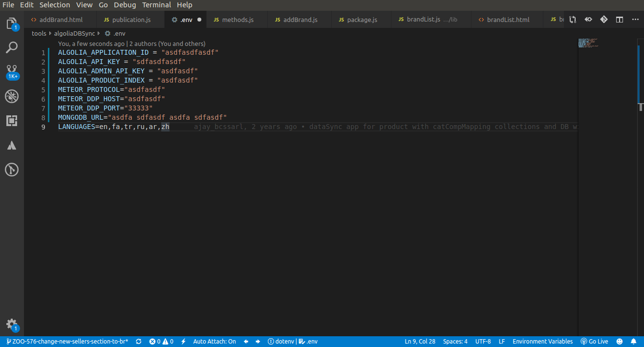Viewport: 644px width, 347px height.
Task: Change UTF-8 encoding in status bar
Action: tap(483, 342)
